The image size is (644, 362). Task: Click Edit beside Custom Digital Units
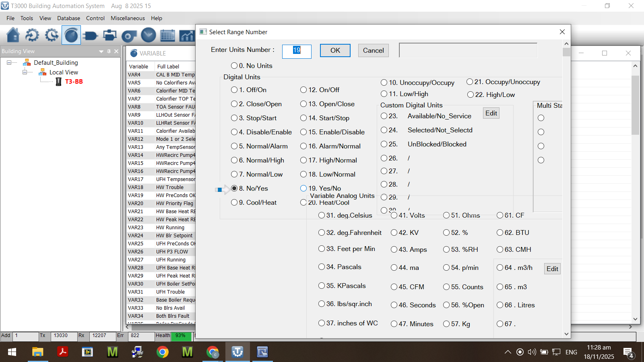point(491,113)
